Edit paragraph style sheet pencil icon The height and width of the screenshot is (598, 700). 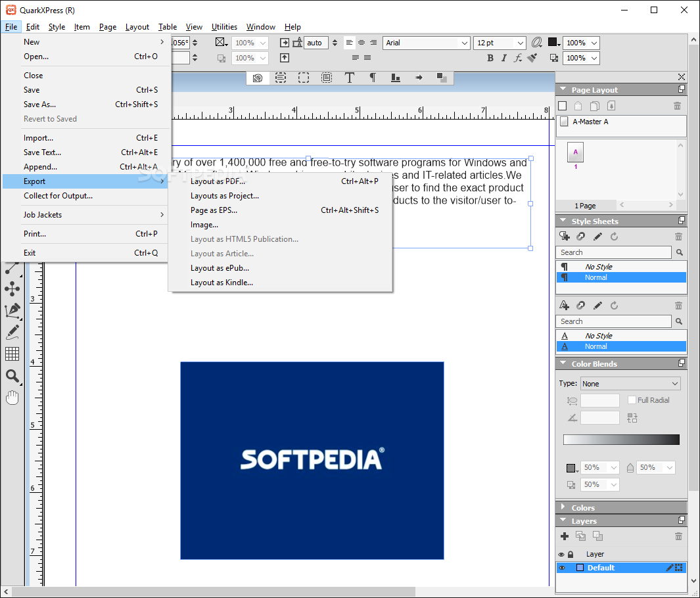[x=597, y=237]
